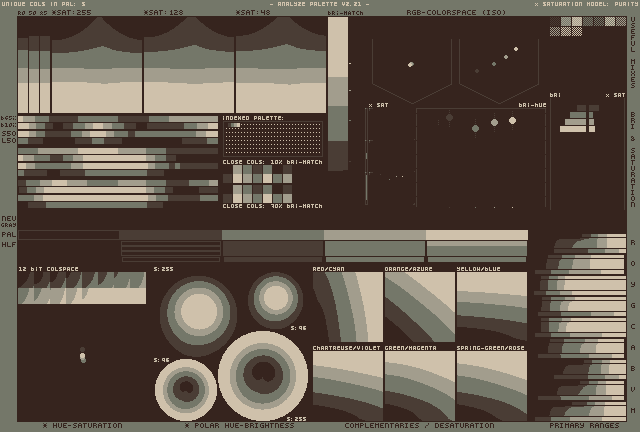Click the Green/Magenta gradient square
Screen dimensions: 640x432
pyautogui.click(x=420, y=386)
